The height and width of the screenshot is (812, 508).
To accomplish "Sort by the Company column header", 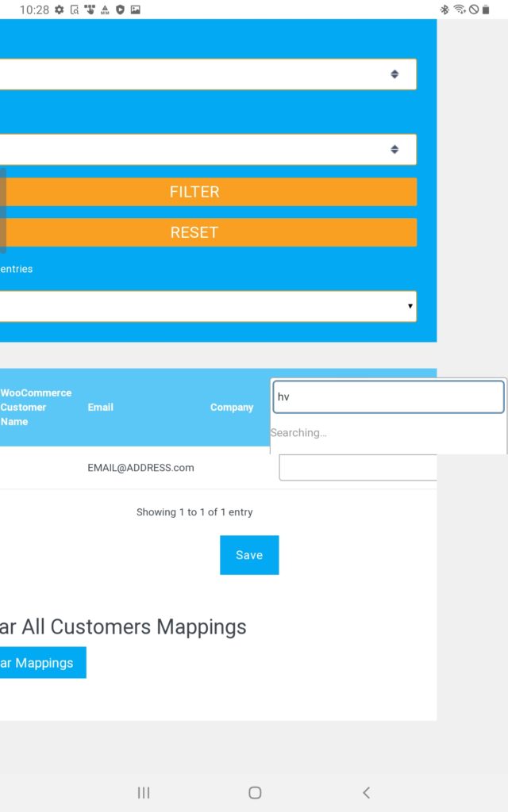I will point(232,408).
